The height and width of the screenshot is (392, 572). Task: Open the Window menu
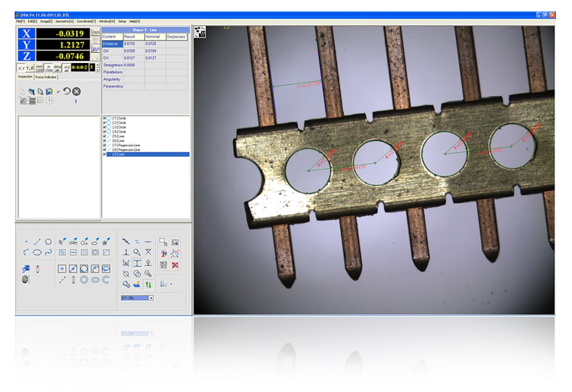[107, 21]
